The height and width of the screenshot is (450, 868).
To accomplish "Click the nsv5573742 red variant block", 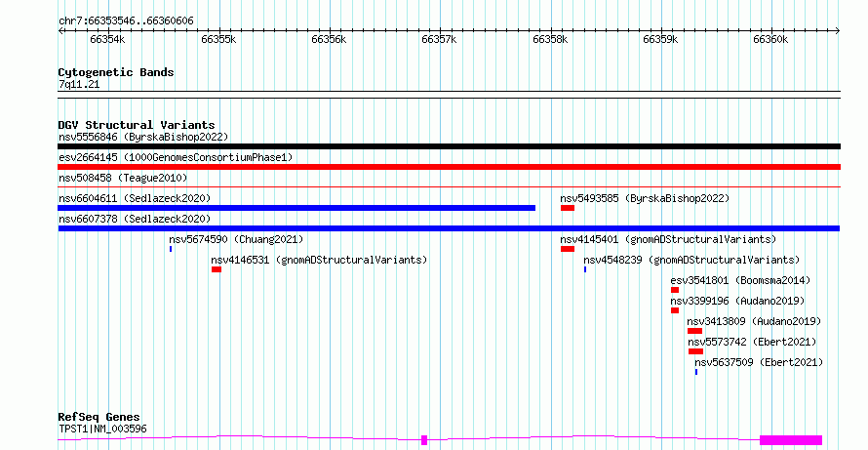I will [x=695, y=351].
